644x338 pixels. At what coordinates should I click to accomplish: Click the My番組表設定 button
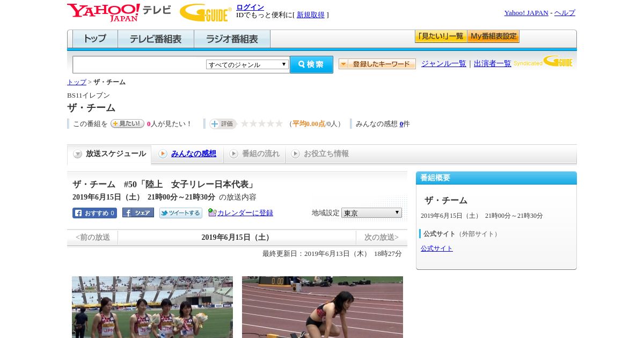pyautogui.click(x=493, y=36)
